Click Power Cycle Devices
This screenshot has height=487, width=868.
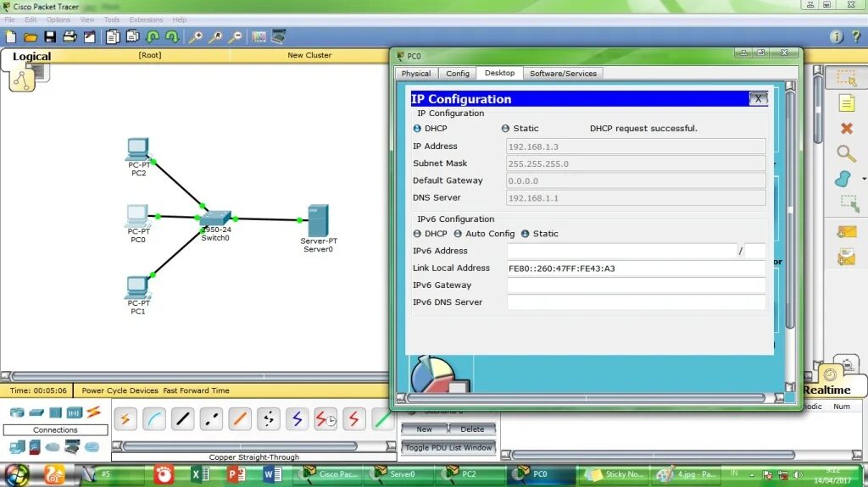tap(120, 390)
